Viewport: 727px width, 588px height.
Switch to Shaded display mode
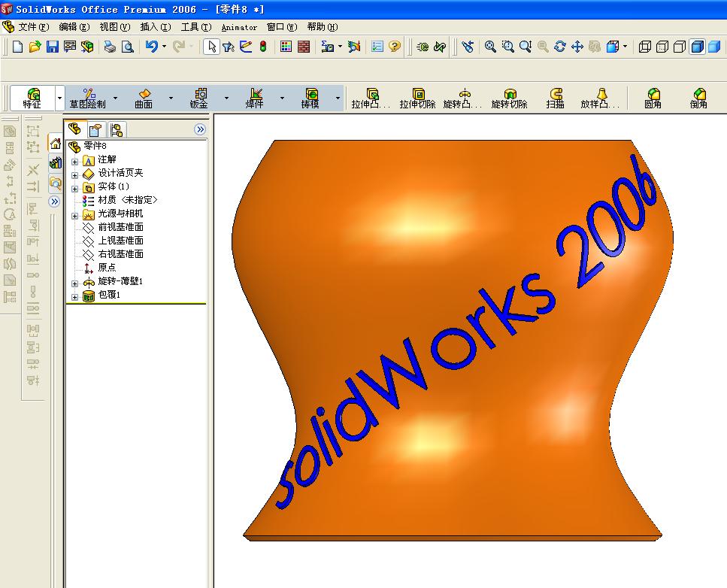(714, 47)
